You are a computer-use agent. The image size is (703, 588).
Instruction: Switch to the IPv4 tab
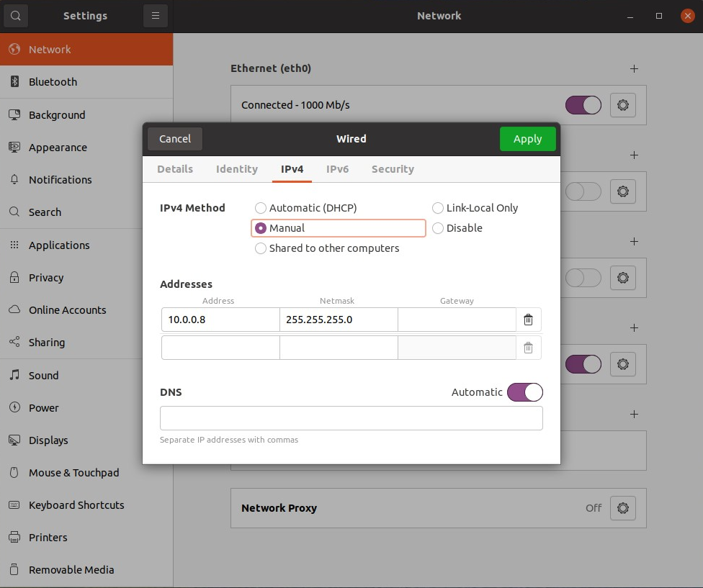coord(292,169)
